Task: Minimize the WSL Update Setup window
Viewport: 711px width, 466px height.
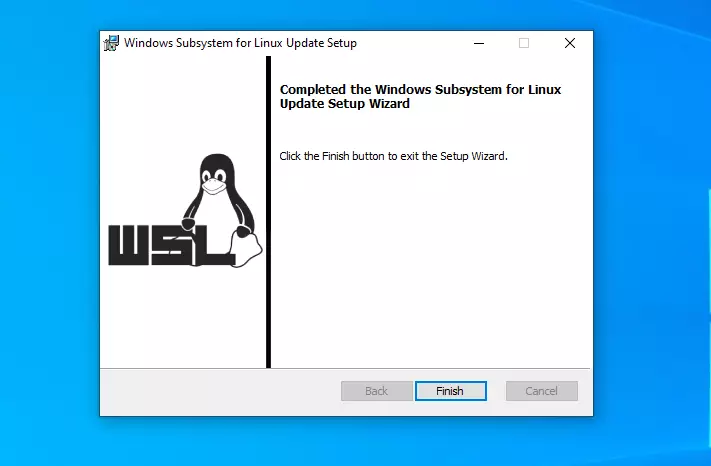Action: (479, 43)
